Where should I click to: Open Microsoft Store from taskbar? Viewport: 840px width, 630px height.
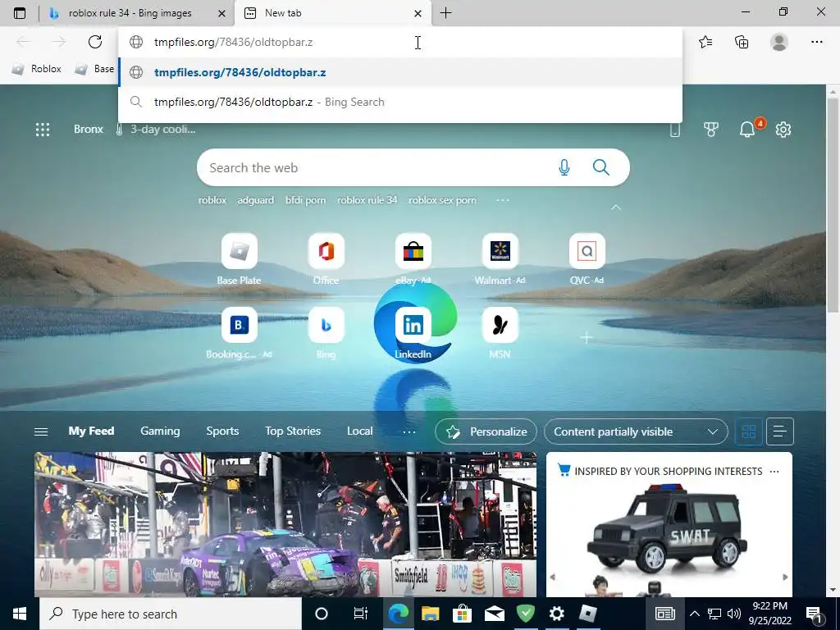(x=462, y=614)
